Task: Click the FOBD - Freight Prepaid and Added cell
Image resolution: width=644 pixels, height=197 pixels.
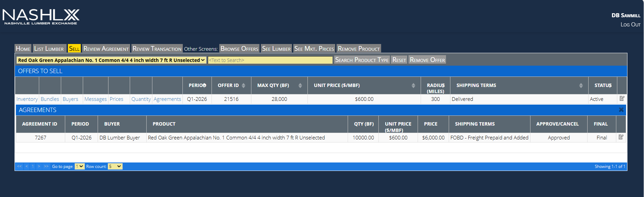Action: (489, 137)
